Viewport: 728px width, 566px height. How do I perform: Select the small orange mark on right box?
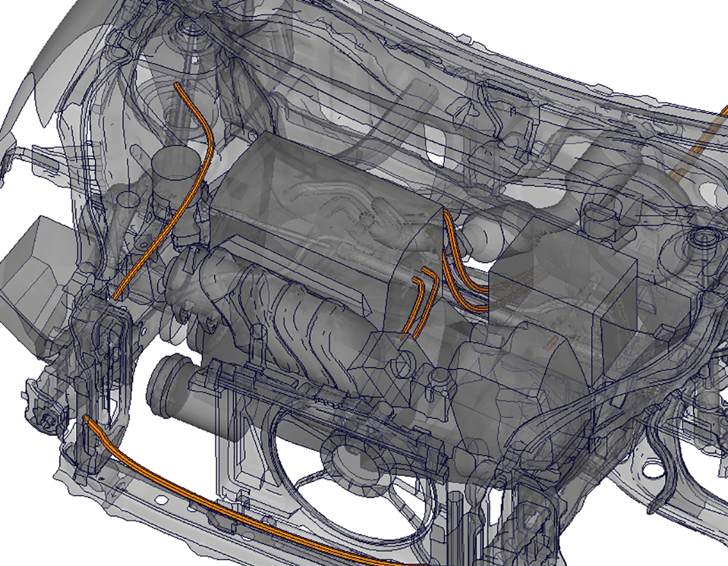550,340
